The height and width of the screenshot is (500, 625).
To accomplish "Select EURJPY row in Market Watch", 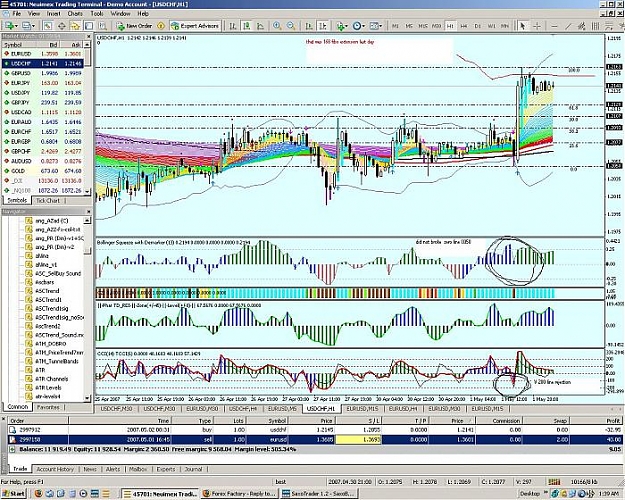I will 43,83.
